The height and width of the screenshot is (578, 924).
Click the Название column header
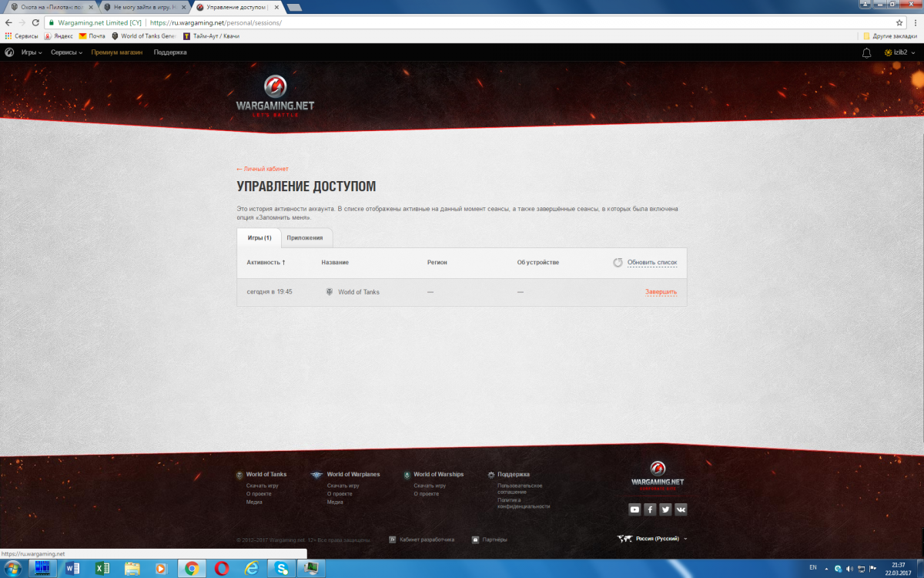[x=335, y=263]
